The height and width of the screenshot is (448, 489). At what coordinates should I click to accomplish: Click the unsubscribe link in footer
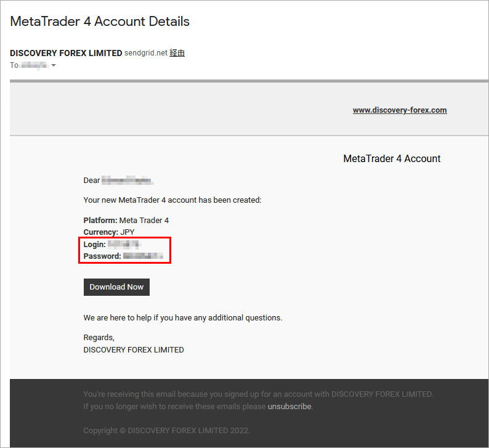pos(289,407)
